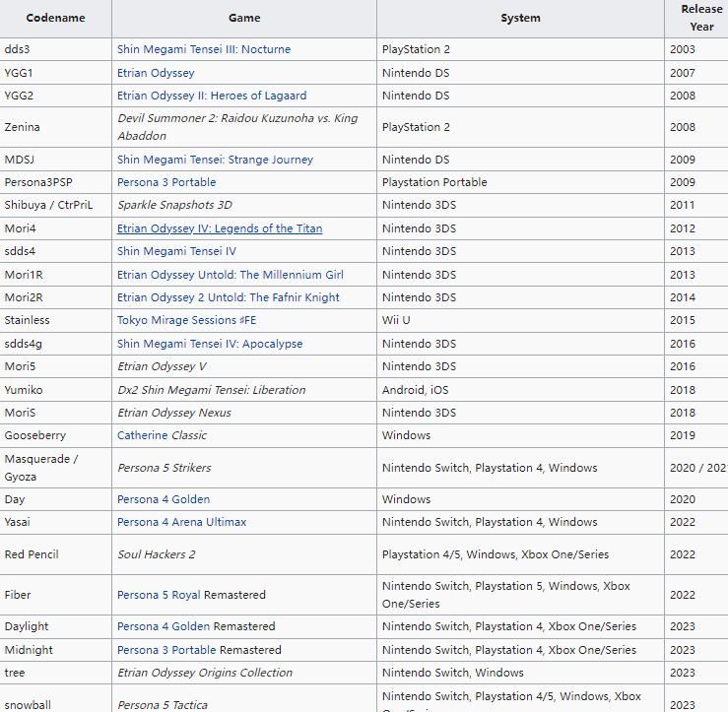This screenshot has width=728, height=712.
Task: Click the 2019 release year cell
Action: [x=696, y=435]
